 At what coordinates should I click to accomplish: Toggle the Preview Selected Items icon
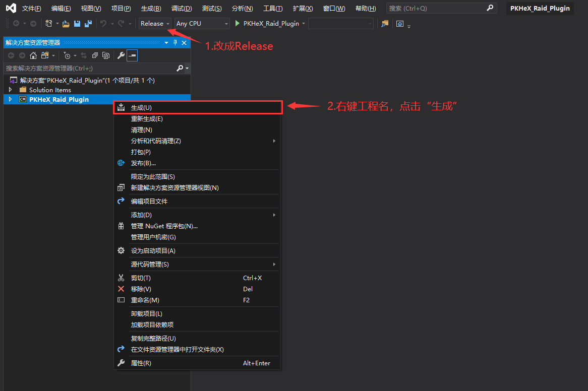pos(132,55)
